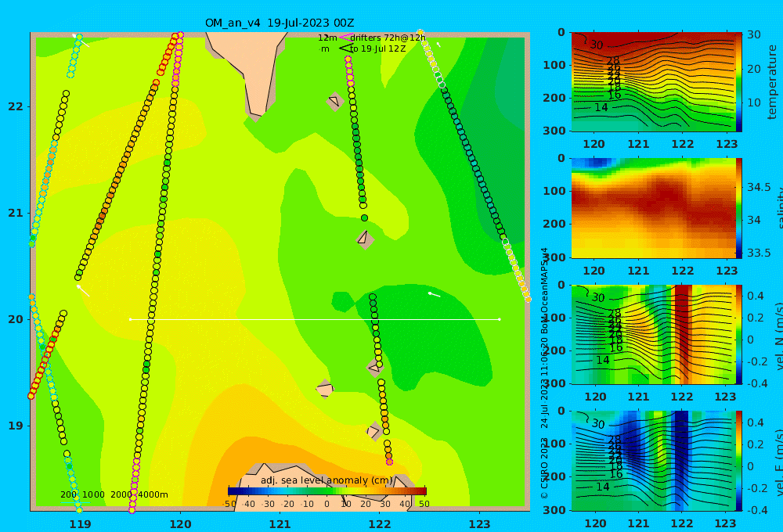Screen dimensions: 783x532
Task: Click longitude label 121 under the main map
Action: point(280,524)
